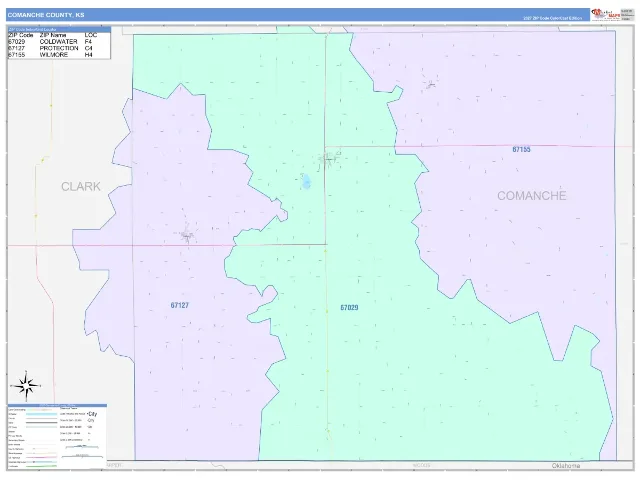
Task: Click the large 'City' label in the legend
Action: tap(92, 414)
